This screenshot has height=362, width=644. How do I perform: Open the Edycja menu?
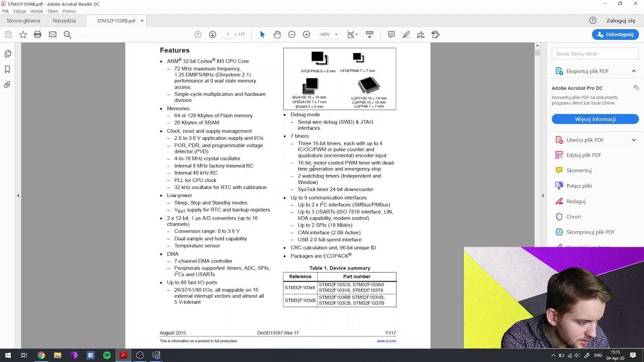point(20,11)
